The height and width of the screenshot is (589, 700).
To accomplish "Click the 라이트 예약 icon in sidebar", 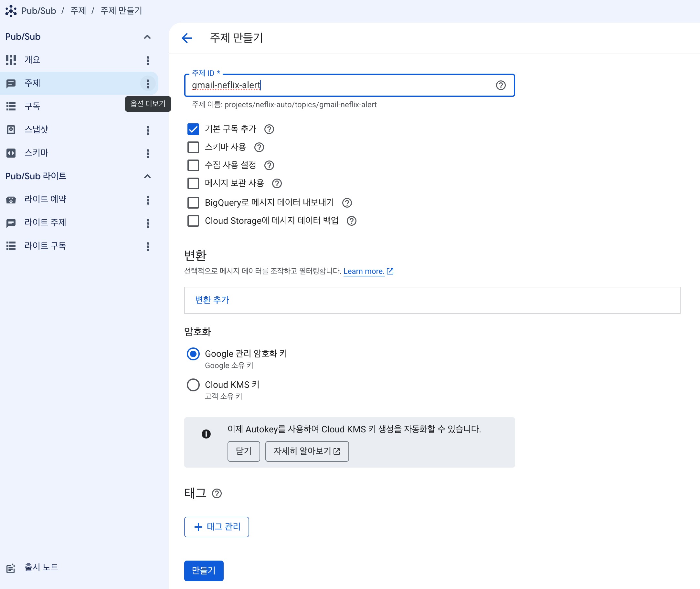I will click(x=11, y=200).
